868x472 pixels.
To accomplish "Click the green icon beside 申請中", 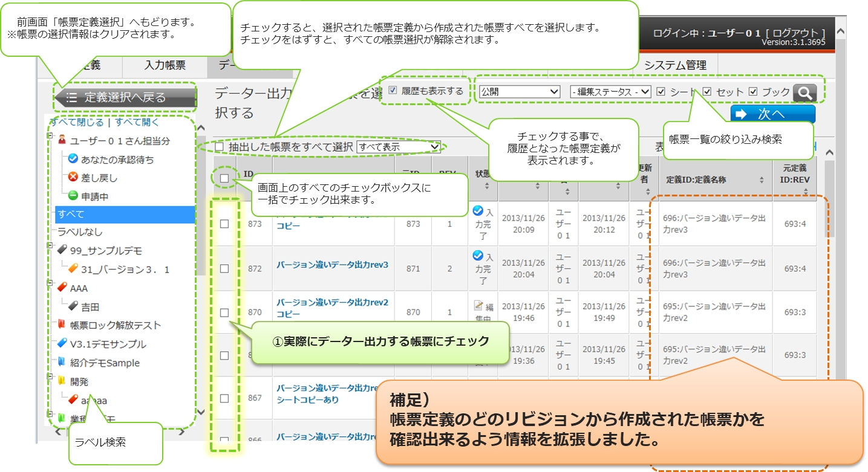I will point(73,196).
